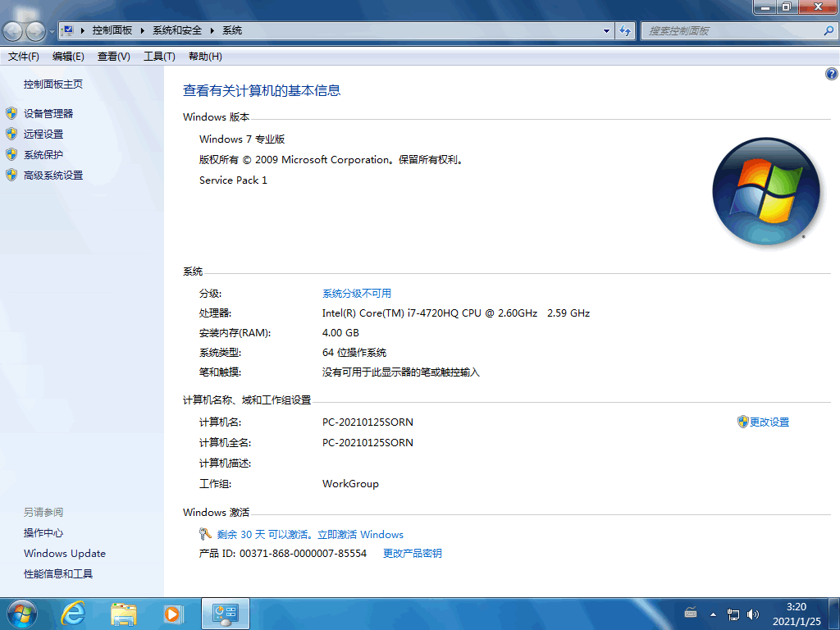Open 系统保护 link
The width and height of the screenshot is (840, 630).
pyautogui.click(x=43, y=154)
